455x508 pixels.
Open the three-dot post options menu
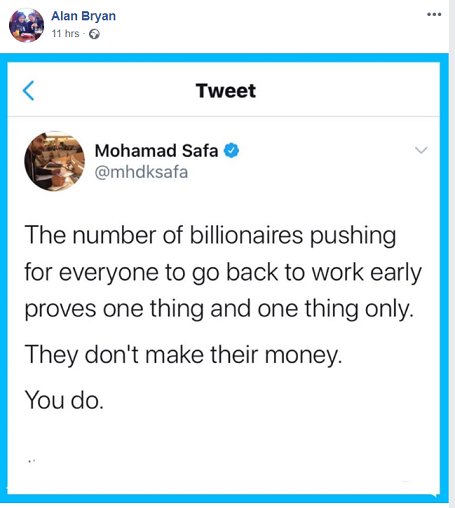pyautogui.click(x=434, y=14)
